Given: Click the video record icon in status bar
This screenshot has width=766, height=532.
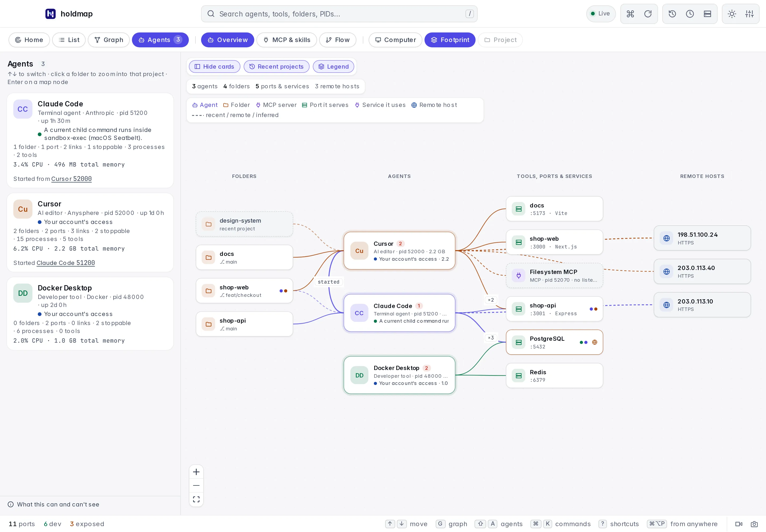Looking at the screenshot, I should [739, 524].
